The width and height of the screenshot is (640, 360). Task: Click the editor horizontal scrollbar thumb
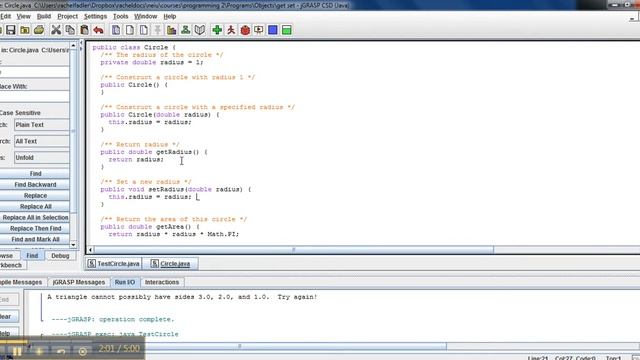(x=293, y=249)
